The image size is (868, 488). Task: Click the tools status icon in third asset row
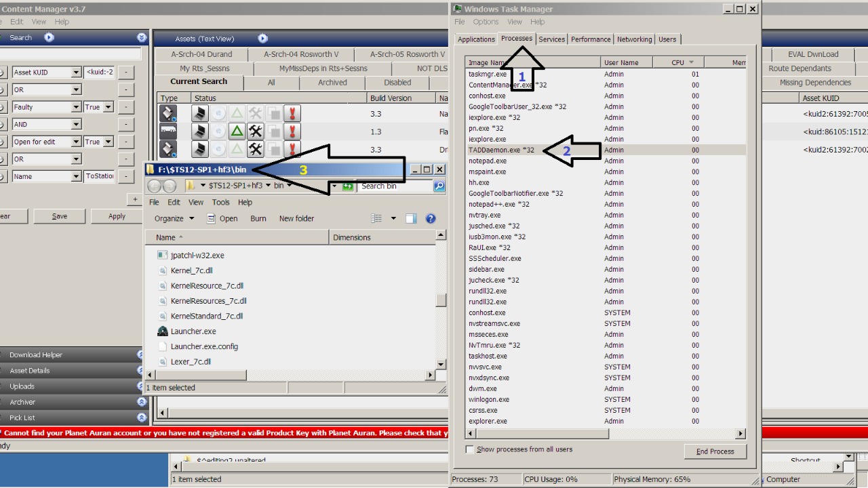[255, 149]
